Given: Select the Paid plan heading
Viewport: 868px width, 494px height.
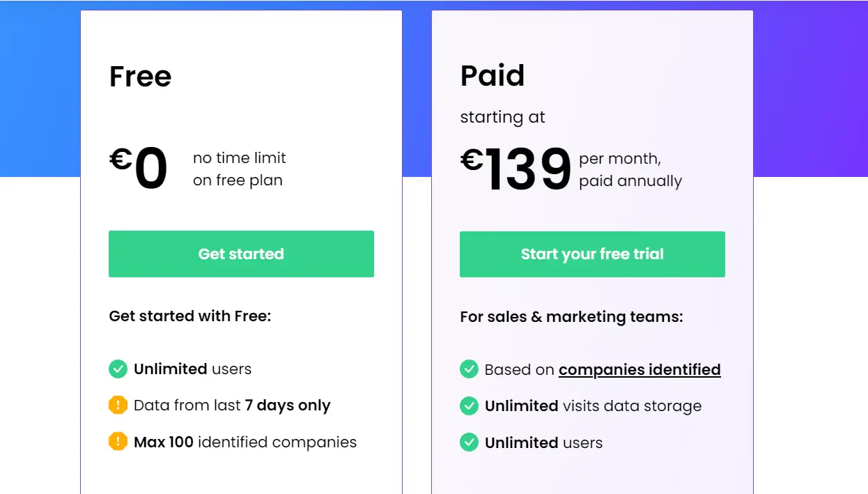Looking at the screenshot, I should coord(492,75).
